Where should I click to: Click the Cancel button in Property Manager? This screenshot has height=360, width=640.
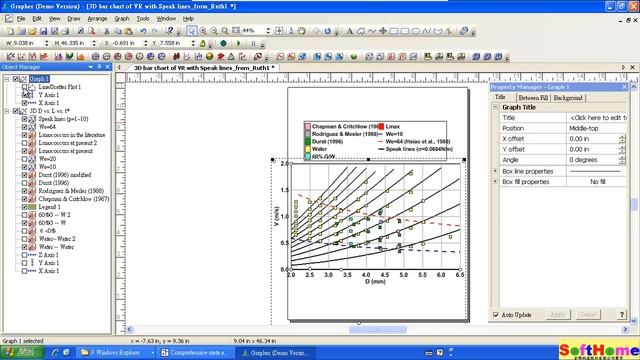[588, 314]
